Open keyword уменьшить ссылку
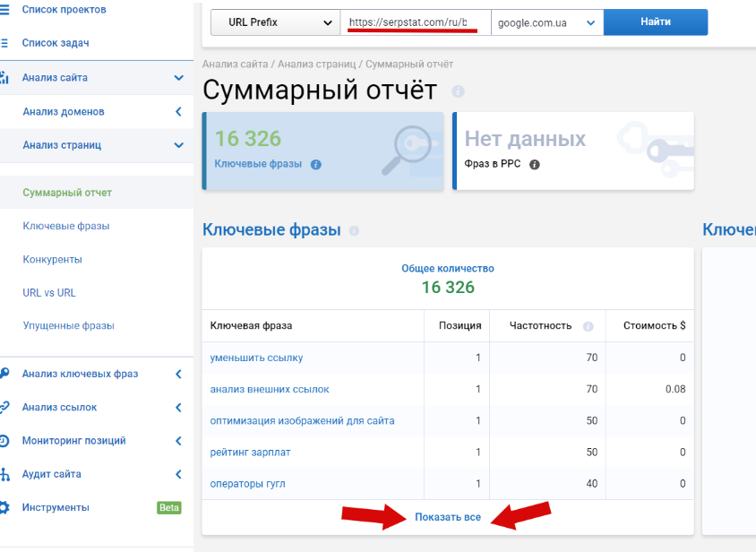This screenshot has height=552, width=756. (x=256, y=358)
